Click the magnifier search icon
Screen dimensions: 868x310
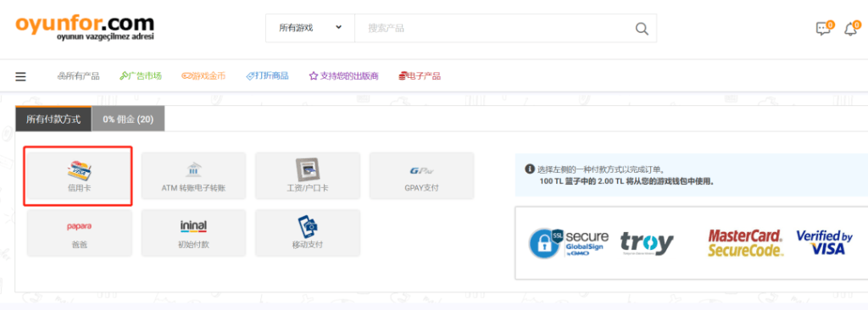point(642,28)
